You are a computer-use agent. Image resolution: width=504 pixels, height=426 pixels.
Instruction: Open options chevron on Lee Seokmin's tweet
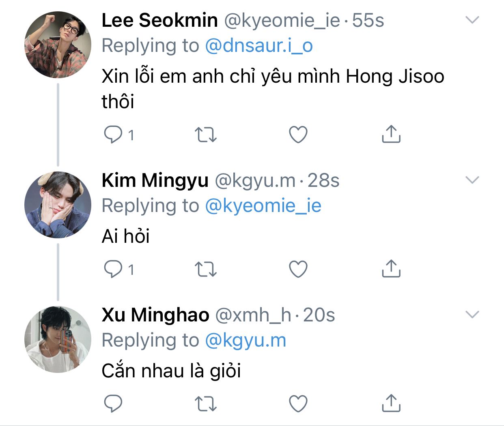[472, 20]
